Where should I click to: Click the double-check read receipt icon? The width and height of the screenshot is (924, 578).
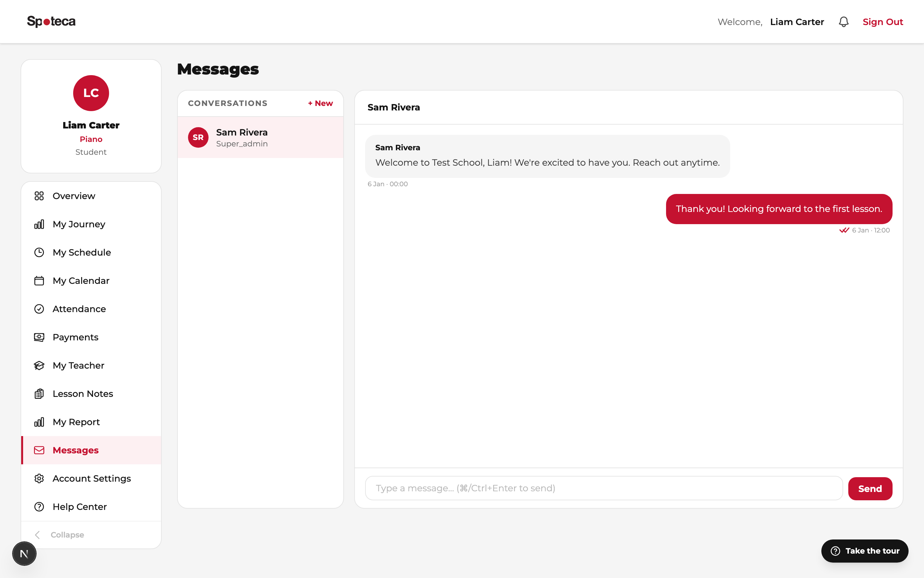(x=844, y=230)
